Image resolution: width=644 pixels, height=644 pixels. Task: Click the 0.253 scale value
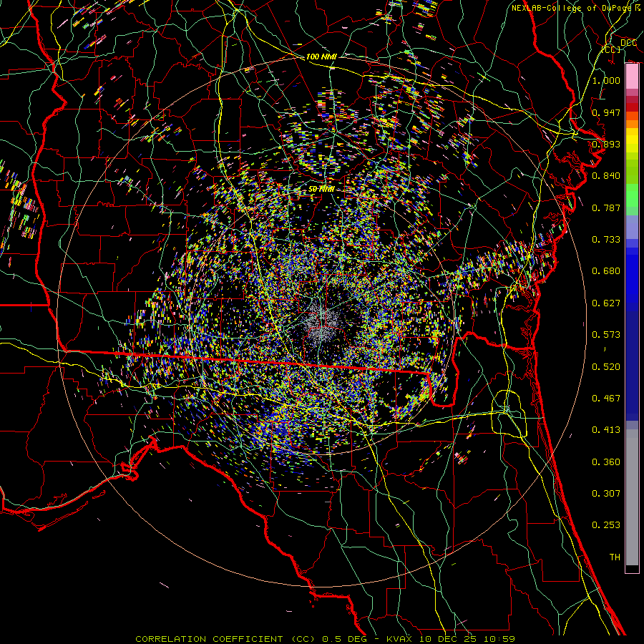coord(606,525)
